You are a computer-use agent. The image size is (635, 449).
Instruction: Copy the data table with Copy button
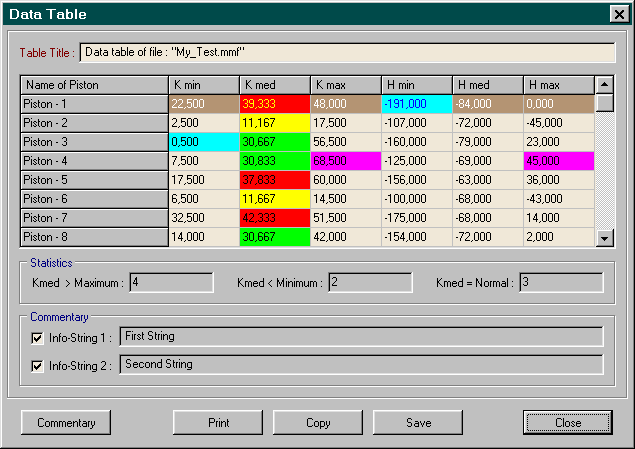(318, 423)
